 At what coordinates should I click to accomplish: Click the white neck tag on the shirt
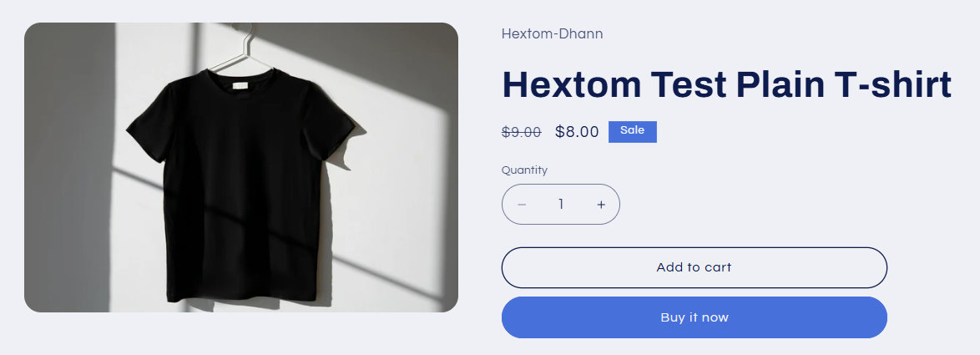pyautogui.click(x=240, y=86)
